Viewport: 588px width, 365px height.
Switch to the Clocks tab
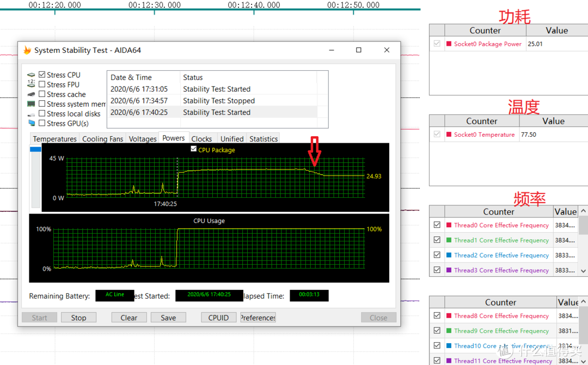pyautogui.click(x=202, y=139)
